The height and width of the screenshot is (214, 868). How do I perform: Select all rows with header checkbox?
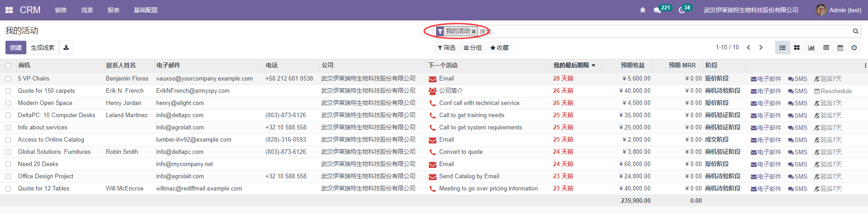point(8,66)
